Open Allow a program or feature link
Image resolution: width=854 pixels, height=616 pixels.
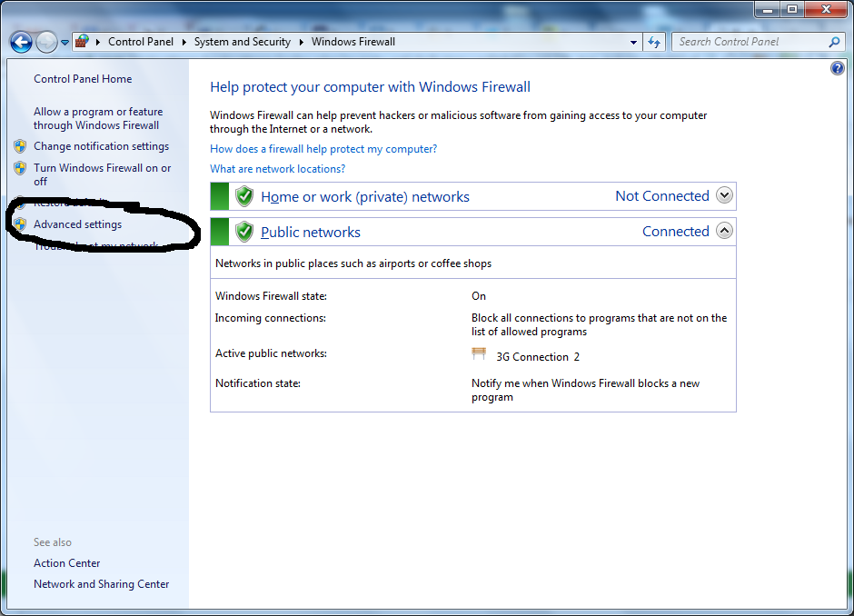[x=98, y=118]
